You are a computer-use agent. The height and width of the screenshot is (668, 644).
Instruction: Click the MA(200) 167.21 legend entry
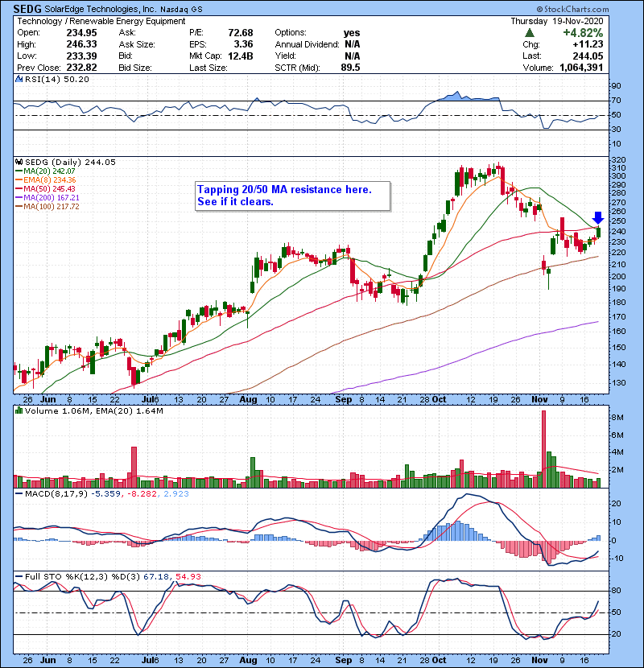(x=47, y=198)
